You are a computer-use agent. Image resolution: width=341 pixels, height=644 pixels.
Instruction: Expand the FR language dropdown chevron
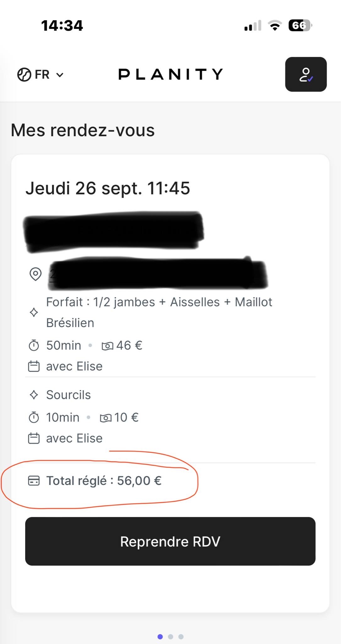[x=60, y=75]
